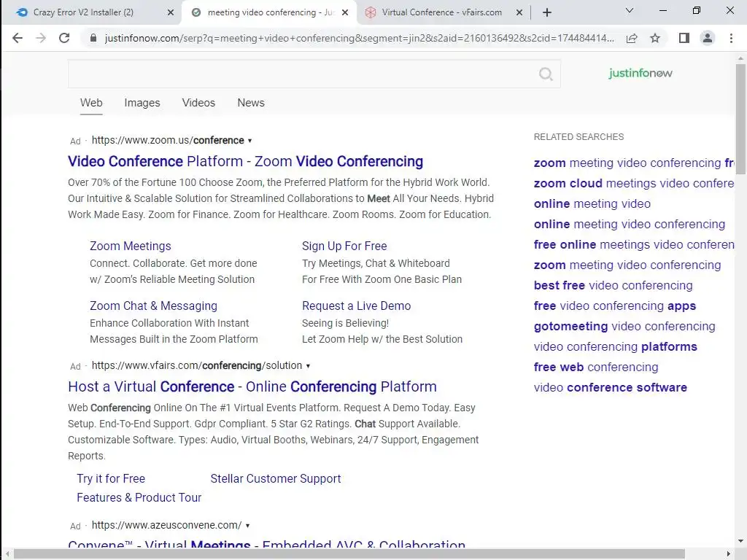Click the forward navigation arrow

click(x=41, y=38)
